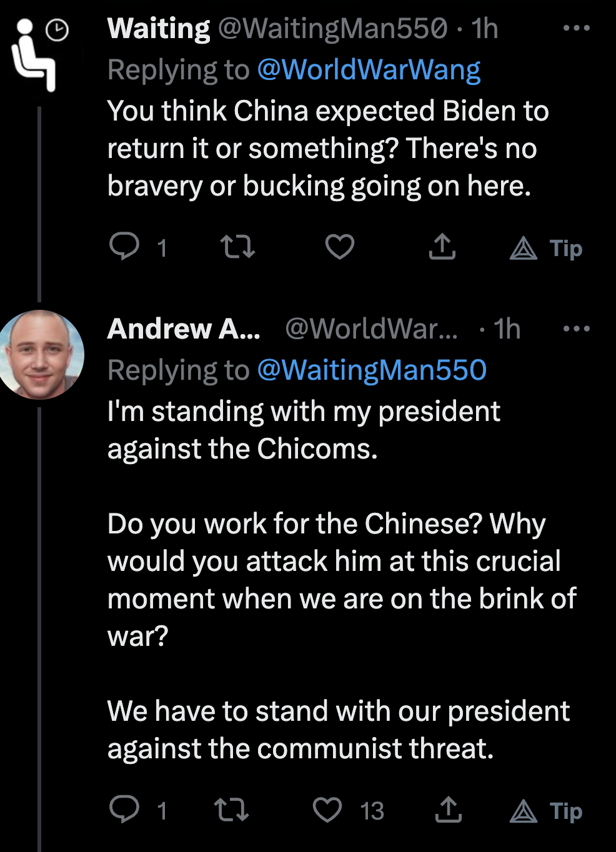Open the Waiting display name profile
This screenshot has width=616, height=852.
[159, 29]
